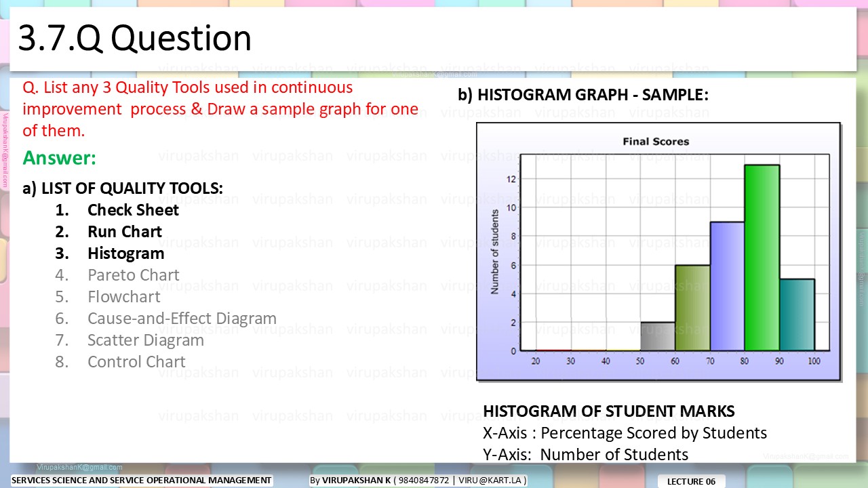Click greyed list item "Pareto Chart"
Viewport: 868px width, 488px height.
134,275
